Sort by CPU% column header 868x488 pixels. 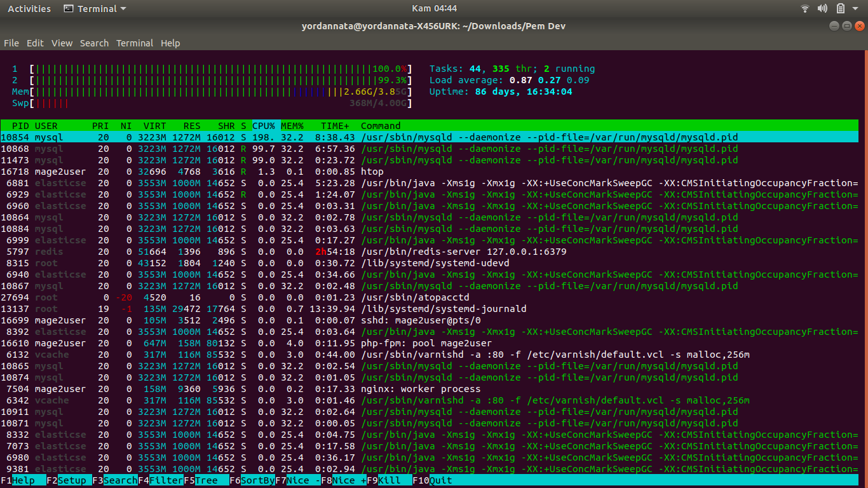click(x=263, y=126)
